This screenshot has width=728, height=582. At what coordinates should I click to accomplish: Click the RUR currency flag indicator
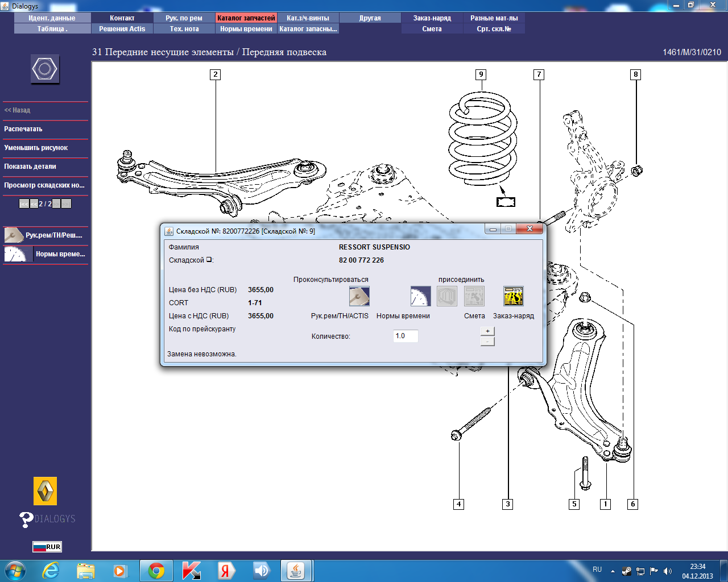47,547
